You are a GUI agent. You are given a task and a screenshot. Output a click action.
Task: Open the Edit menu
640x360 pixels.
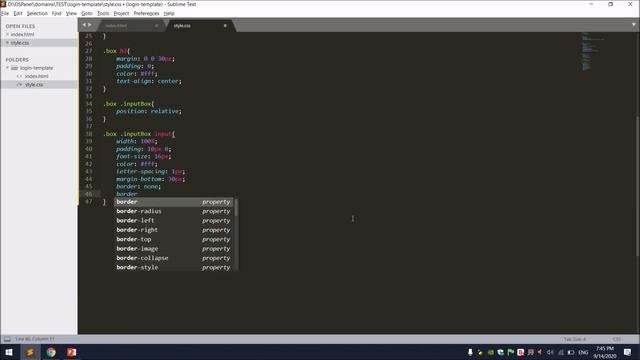[18, 13]
